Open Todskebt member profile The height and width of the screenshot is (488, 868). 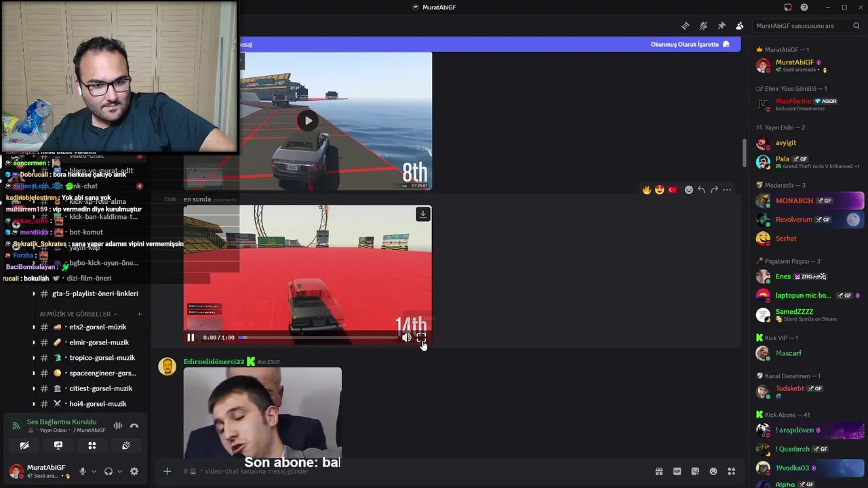(809, 391)
